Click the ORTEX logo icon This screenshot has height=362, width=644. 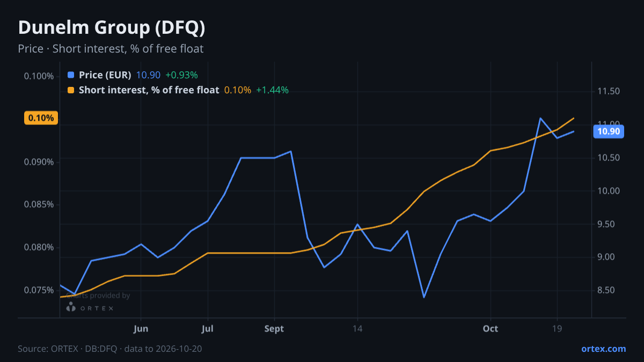(x=70, y=307)
